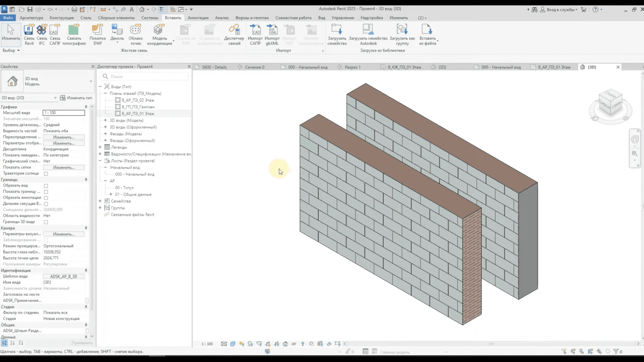The height and width of the screenshot is (362, 644).
Task: Open the 3D вид type selector dropdown
Action: point(91,81)
